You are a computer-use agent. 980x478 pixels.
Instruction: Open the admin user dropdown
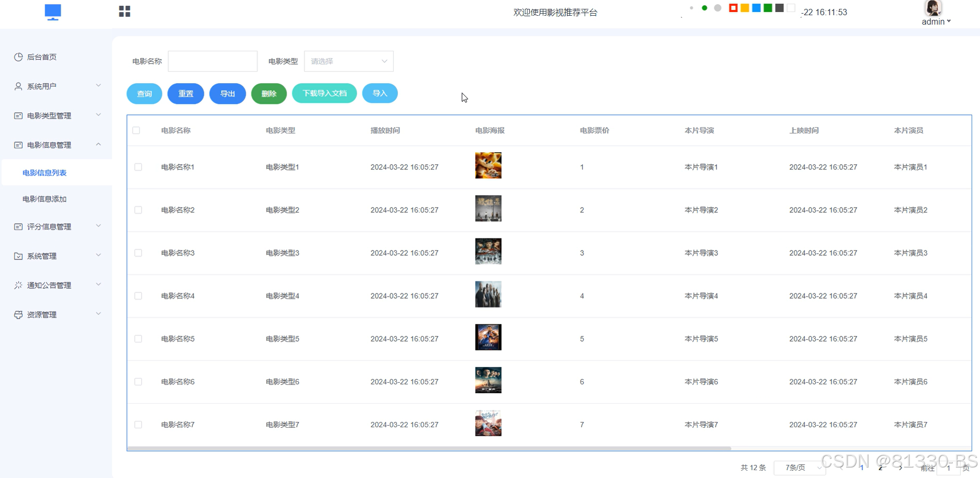(936, 21)
